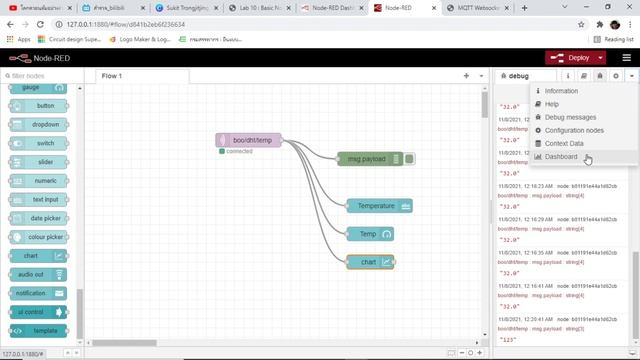Select the date picker palette node

point(38,218)
